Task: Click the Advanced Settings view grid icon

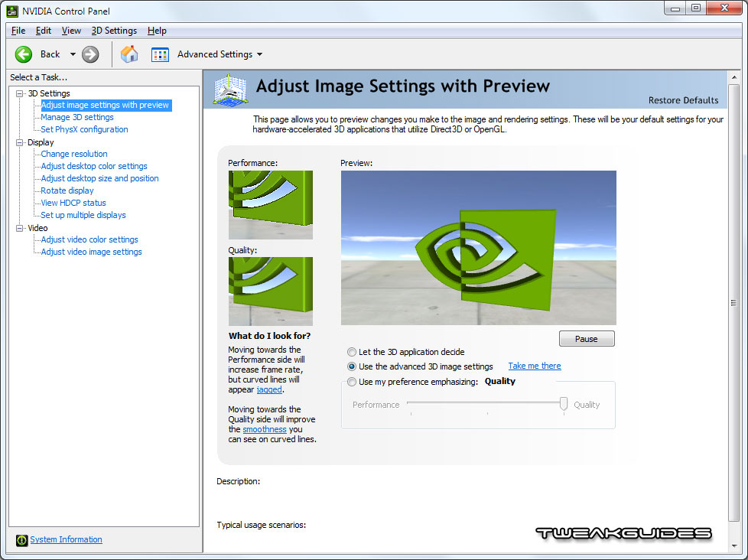Action: coord(160,54)
